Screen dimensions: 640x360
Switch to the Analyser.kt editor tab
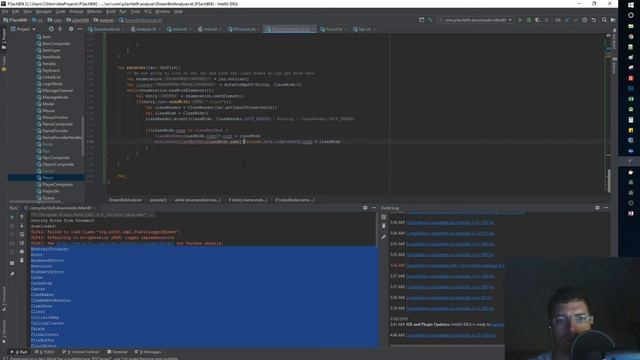[x=146, y=29]
